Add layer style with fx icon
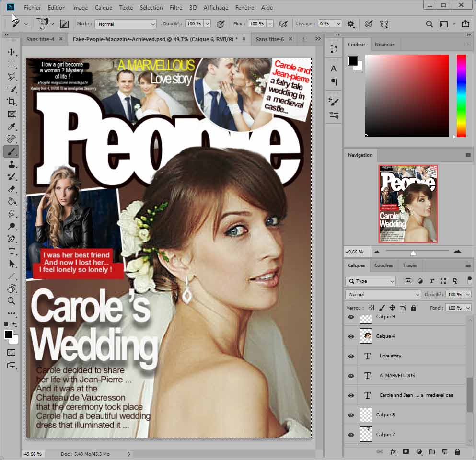This screenshot has height=460, width=476. tap(393, 452)
